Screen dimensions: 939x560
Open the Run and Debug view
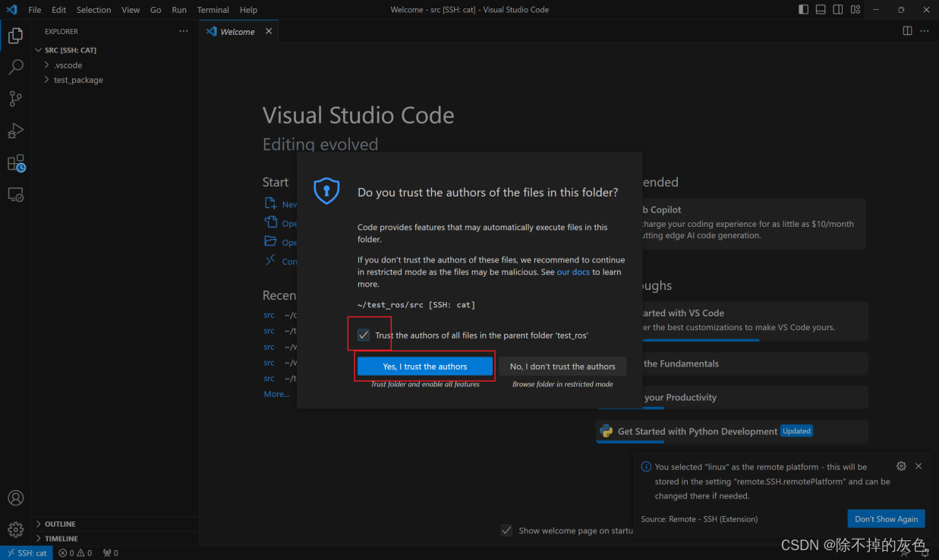(x=15, y=131)
